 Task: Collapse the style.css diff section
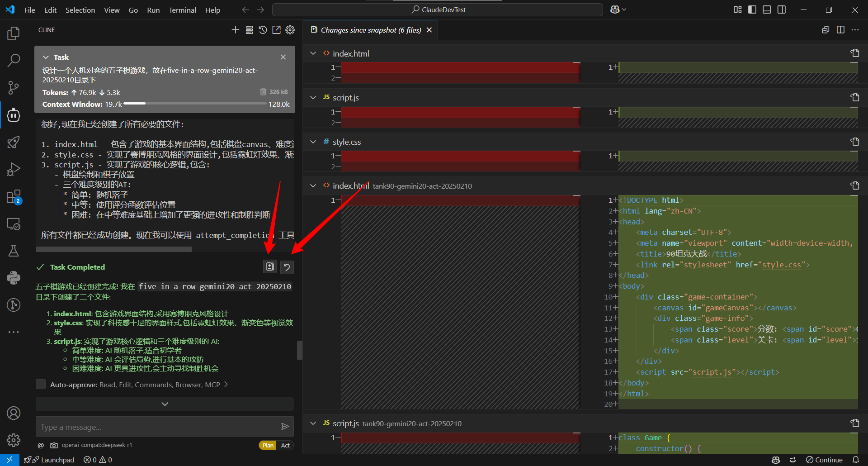pos(313,142)
